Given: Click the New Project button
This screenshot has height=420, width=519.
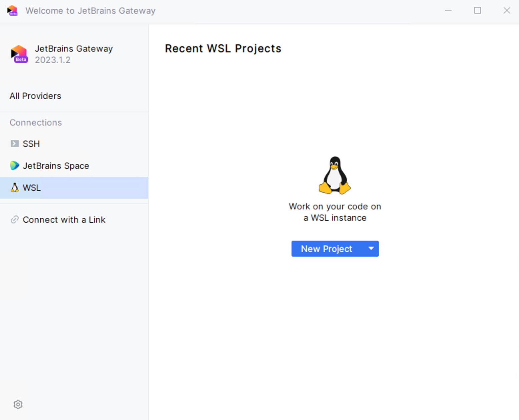Looking at the screenshot, I should [326, 249].
